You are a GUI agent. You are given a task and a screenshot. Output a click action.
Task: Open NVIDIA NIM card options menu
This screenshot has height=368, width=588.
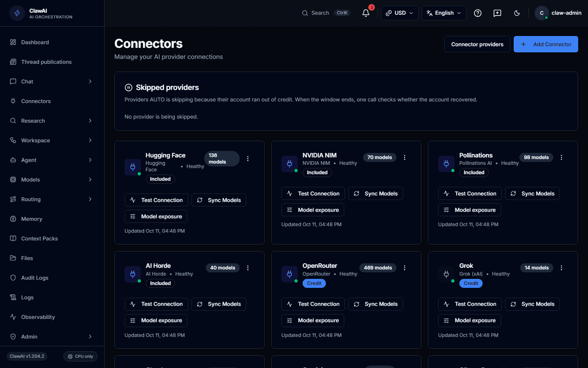point(405,157)
